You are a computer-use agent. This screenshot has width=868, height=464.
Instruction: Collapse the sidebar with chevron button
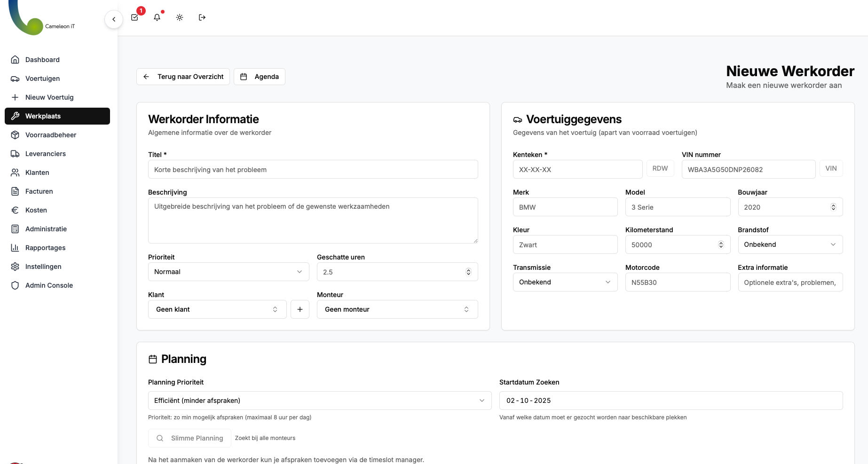click(114, 19)
